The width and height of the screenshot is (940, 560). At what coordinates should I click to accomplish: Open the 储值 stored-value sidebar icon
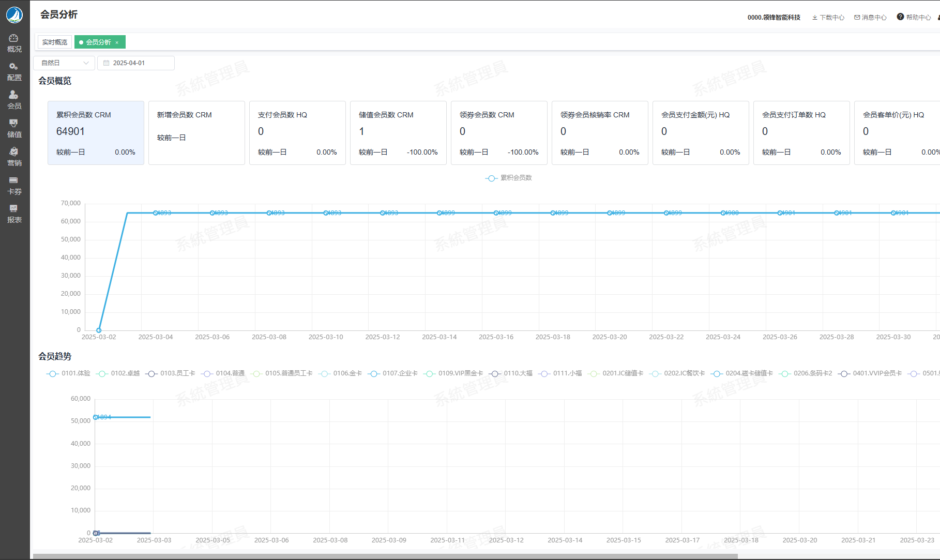(x=14, y=129)
